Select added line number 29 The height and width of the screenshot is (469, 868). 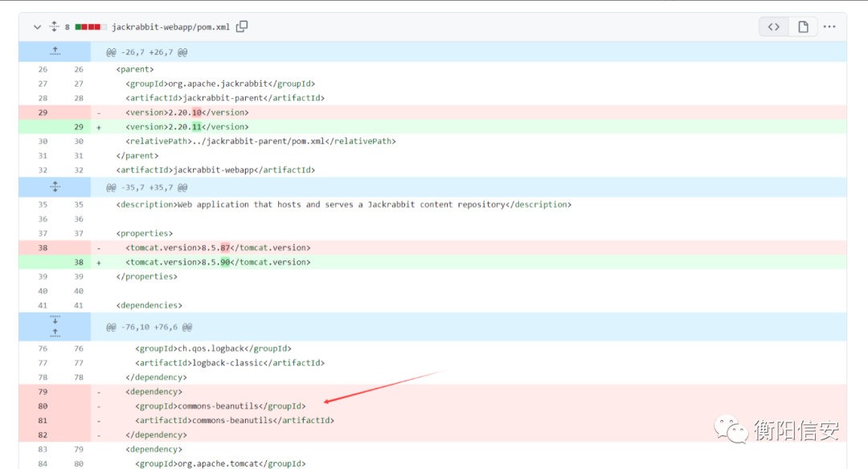79,127
